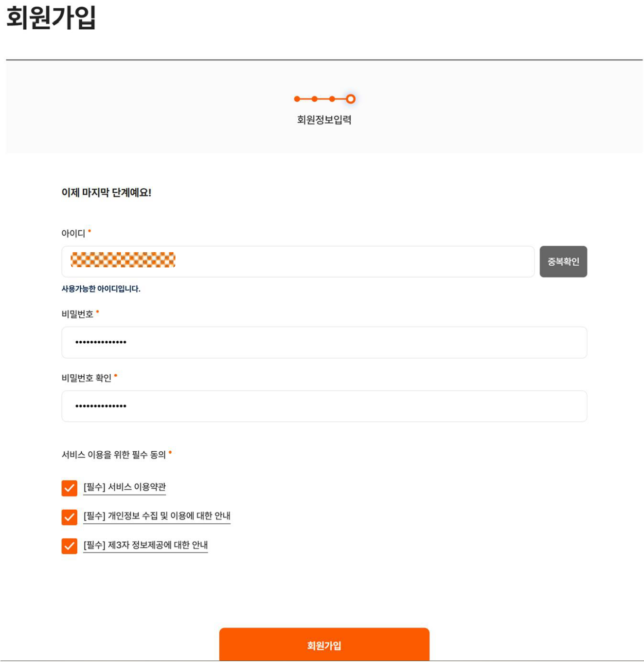
Task: Open 개인정보 수집 및 이용에 대한 안내 link
Action: (157, 516)
